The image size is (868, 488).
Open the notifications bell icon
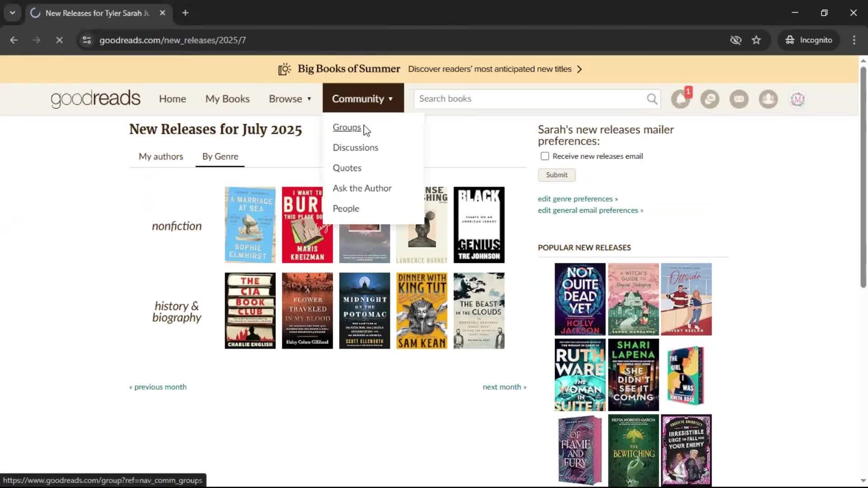[681, 99]
